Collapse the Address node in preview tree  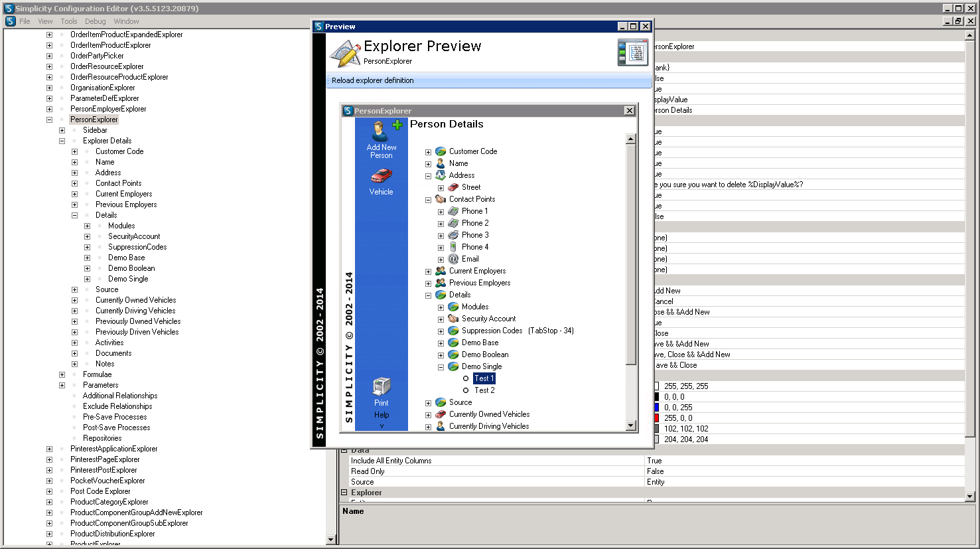tap(428, 176)
